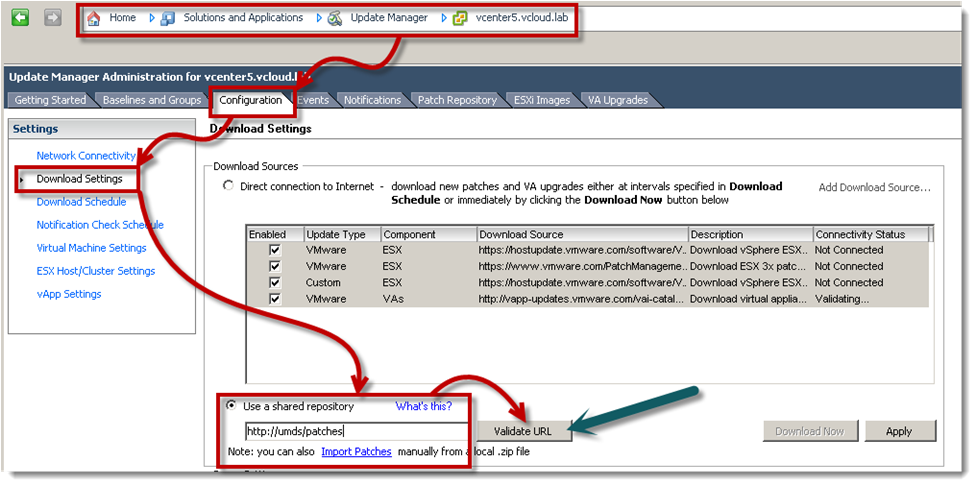Screen dimensions: 977x487
Task: Sort by the Update Type column header
Action: tap(342, 234)
